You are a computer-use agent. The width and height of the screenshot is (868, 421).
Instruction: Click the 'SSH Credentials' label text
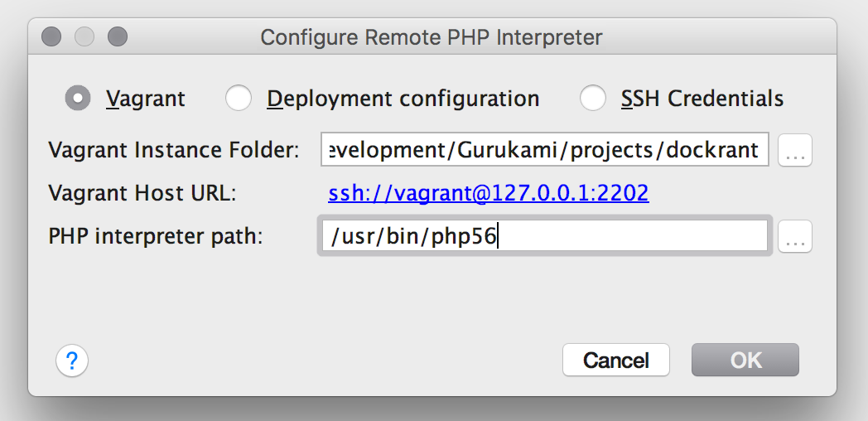[x=702, y=99]
